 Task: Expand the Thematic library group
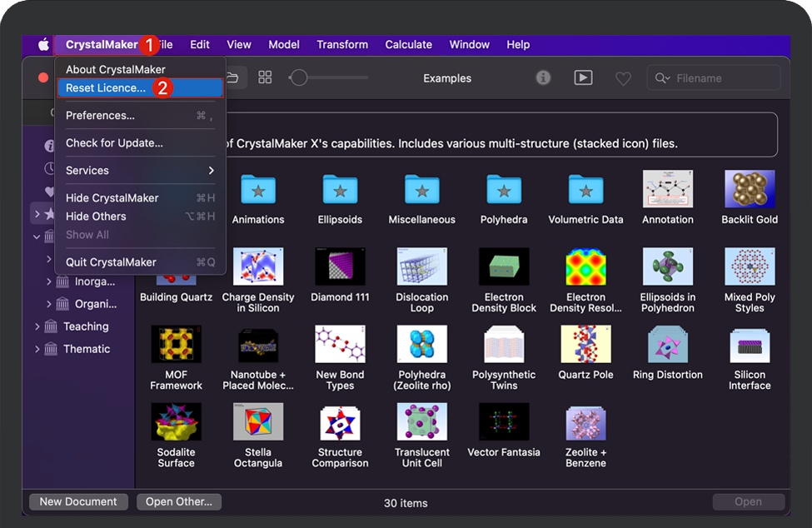point(37,349)
